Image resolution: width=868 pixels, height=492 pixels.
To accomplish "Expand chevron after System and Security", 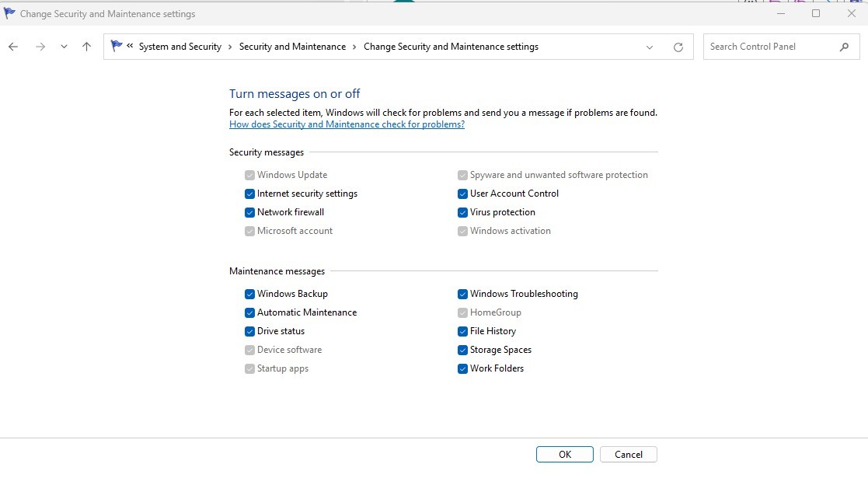I will [x=230, y=47].
